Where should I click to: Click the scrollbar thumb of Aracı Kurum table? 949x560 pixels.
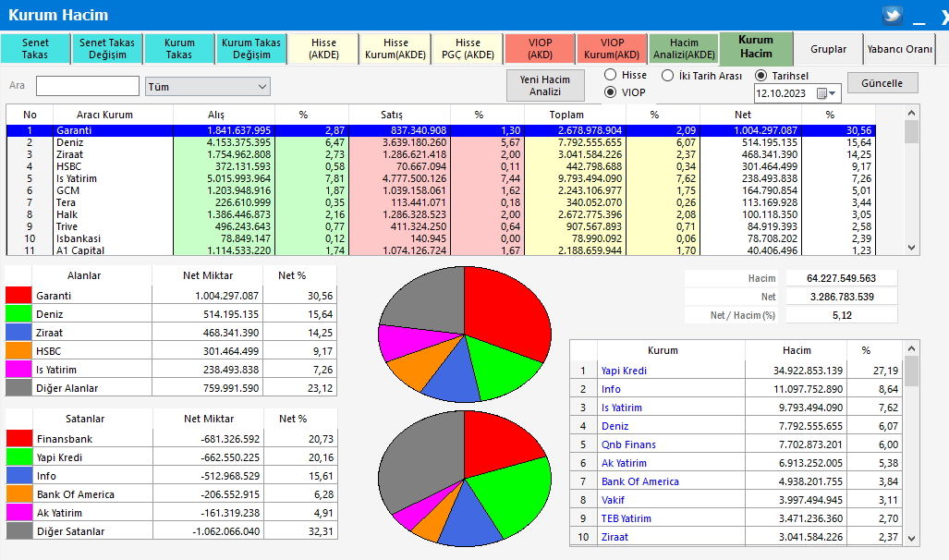pos(911,131)
